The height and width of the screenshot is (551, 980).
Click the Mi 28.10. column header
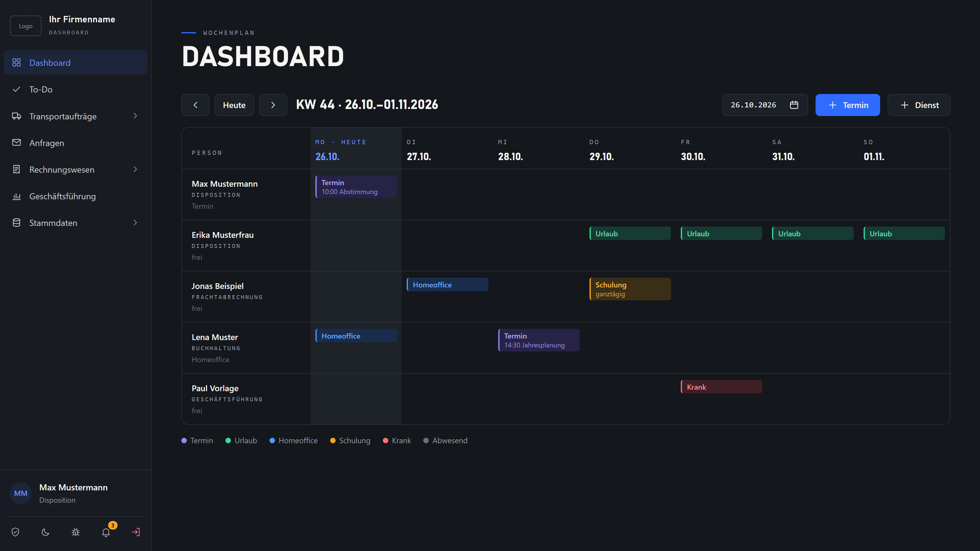539,149
